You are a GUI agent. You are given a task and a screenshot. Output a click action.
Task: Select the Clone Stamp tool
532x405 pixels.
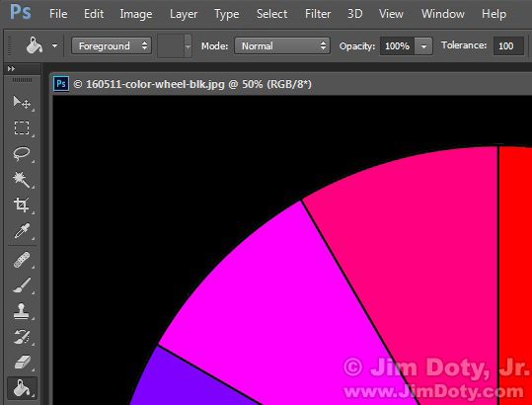(x=22, y=311)
